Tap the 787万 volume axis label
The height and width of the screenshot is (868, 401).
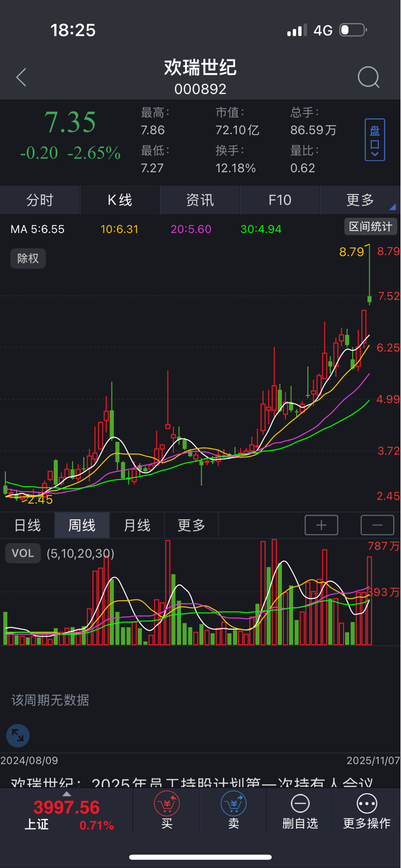coord(384,546)
